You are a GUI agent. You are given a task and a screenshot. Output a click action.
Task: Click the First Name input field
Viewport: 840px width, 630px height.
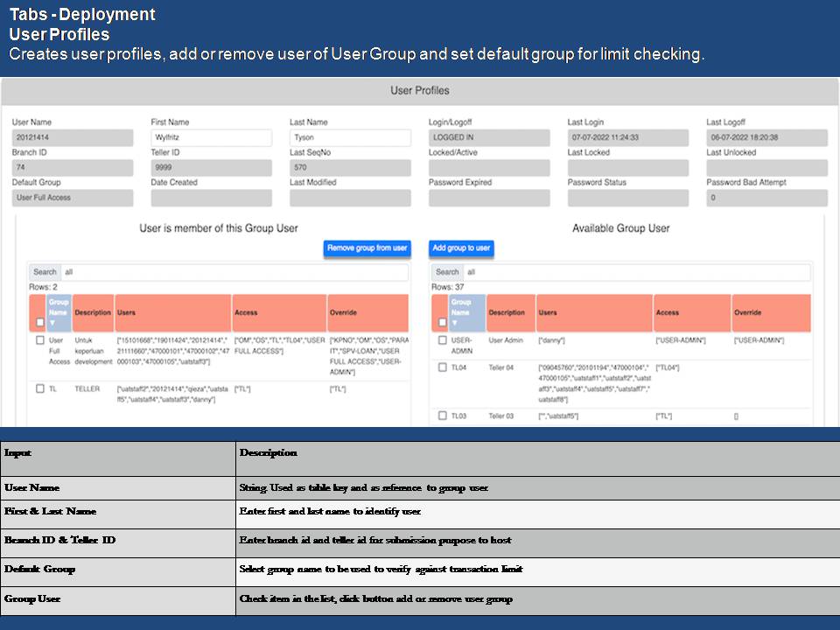[x=211, y=138]
